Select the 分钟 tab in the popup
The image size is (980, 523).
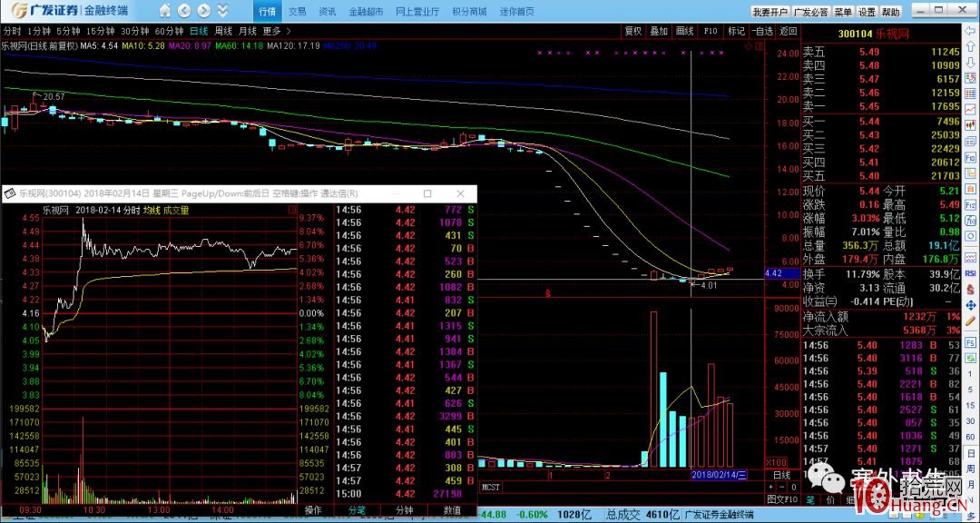[x=405, y=510]
